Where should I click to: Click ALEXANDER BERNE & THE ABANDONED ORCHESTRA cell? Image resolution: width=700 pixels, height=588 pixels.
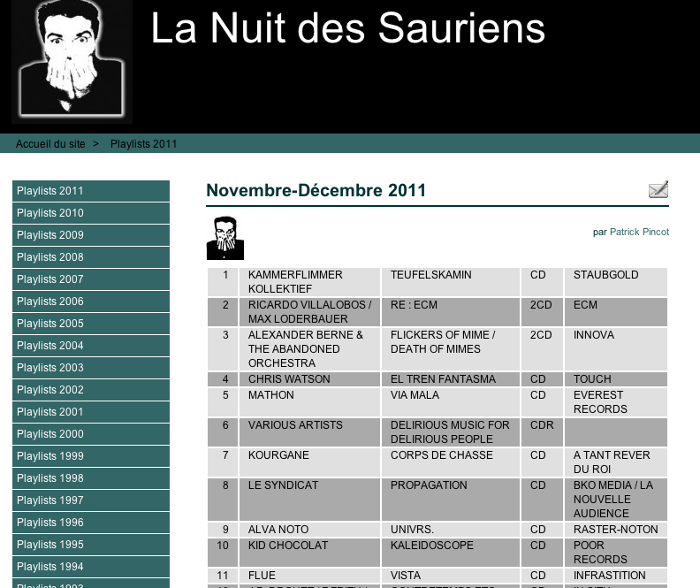tap(309, 349)
